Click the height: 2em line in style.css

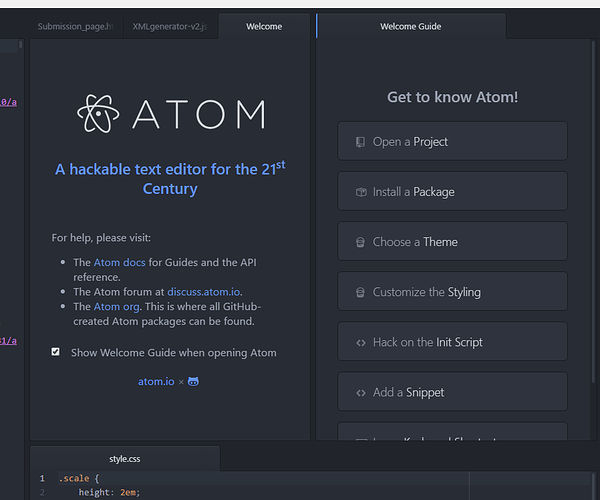click(x=109, y=492)
